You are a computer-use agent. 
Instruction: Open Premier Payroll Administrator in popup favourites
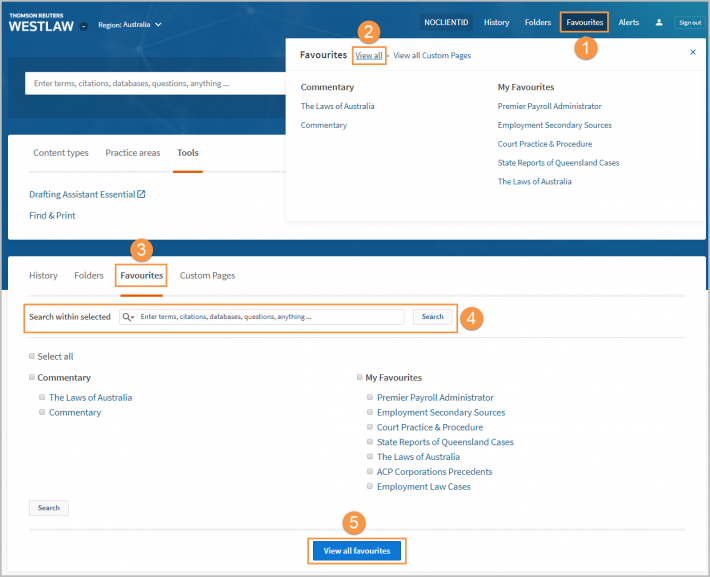(549, 106)
